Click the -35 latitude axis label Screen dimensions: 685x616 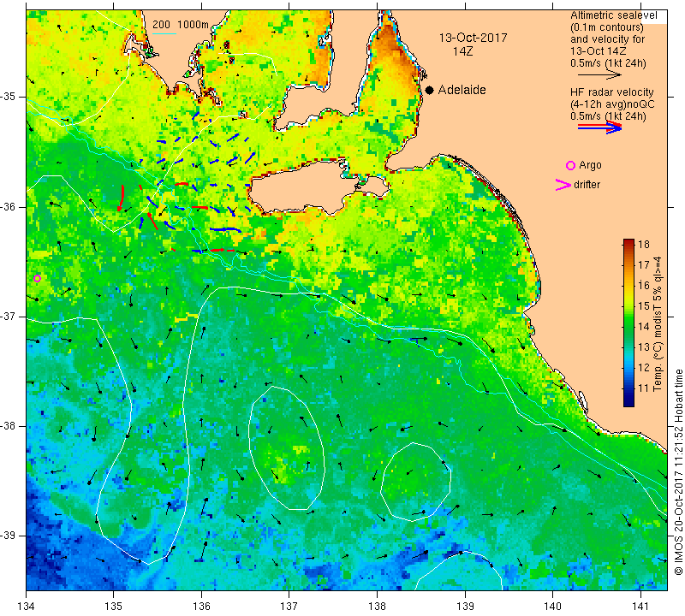coord(8,97)
